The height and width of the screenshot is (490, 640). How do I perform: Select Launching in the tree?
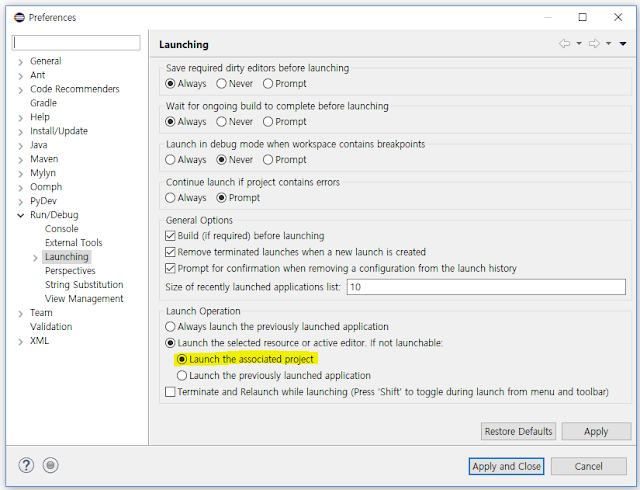(x=67, y=257)
